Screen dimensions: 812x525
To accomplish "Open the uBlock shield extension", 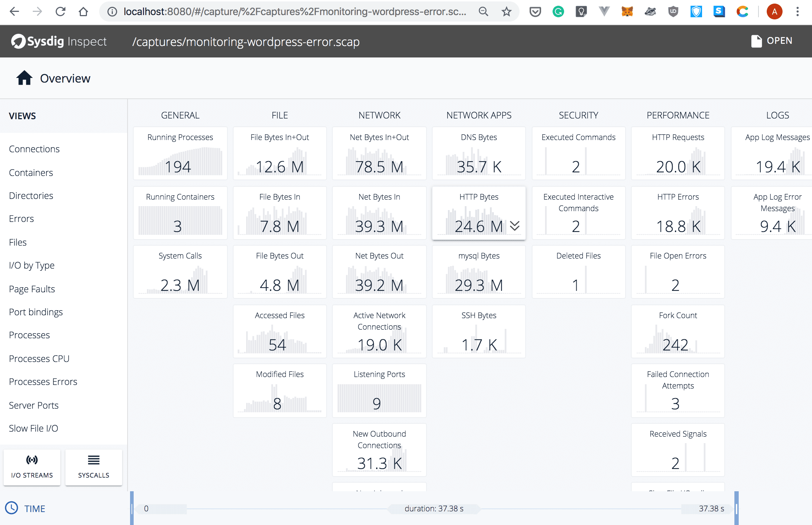I will pos(673,12).
